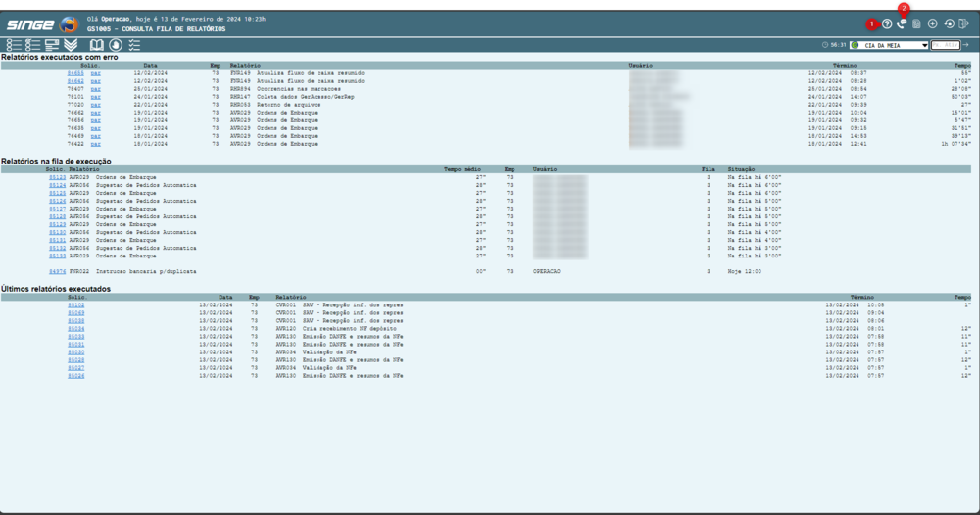Open executed report request 85102
Viewport: 980px width, 515px height.
[75, 304]
